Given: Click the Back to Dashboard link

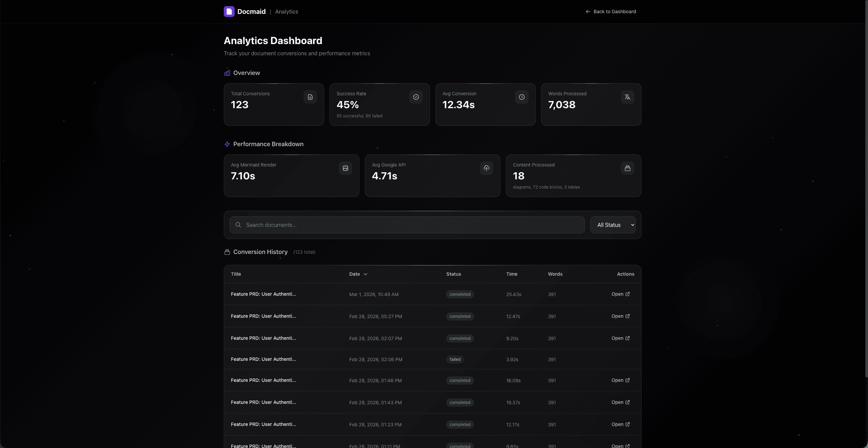Looking at the screenshot, I should tap(614, 11).
